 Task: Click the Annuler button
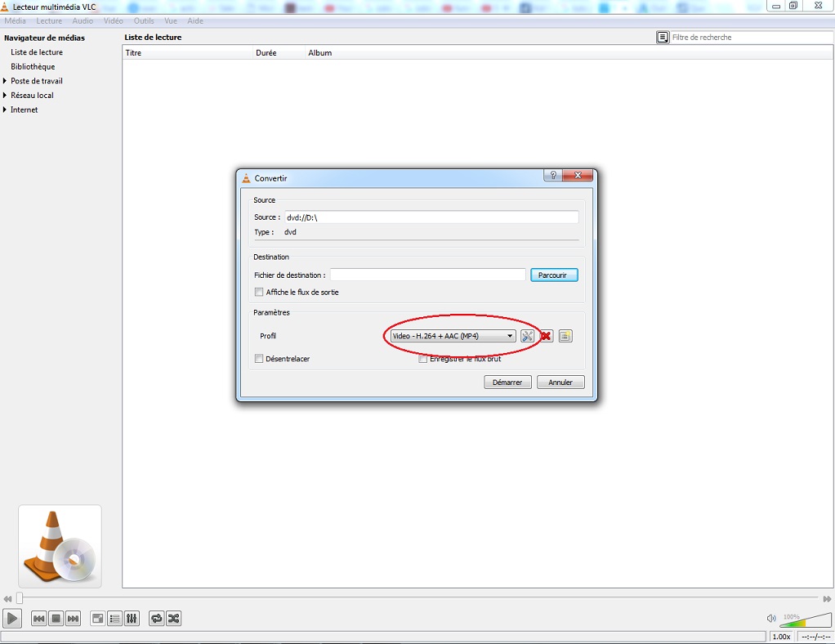pos(560,382)
